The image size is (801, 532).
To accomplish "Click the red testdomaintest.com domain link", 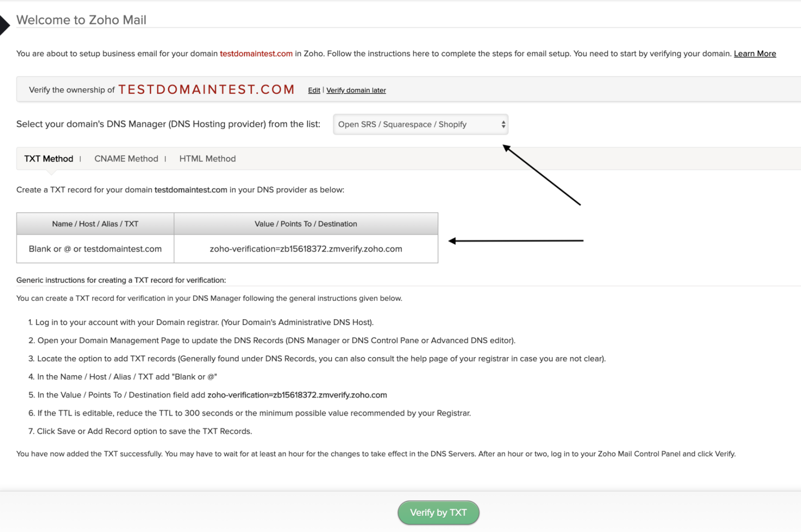I will coord(256,53).
